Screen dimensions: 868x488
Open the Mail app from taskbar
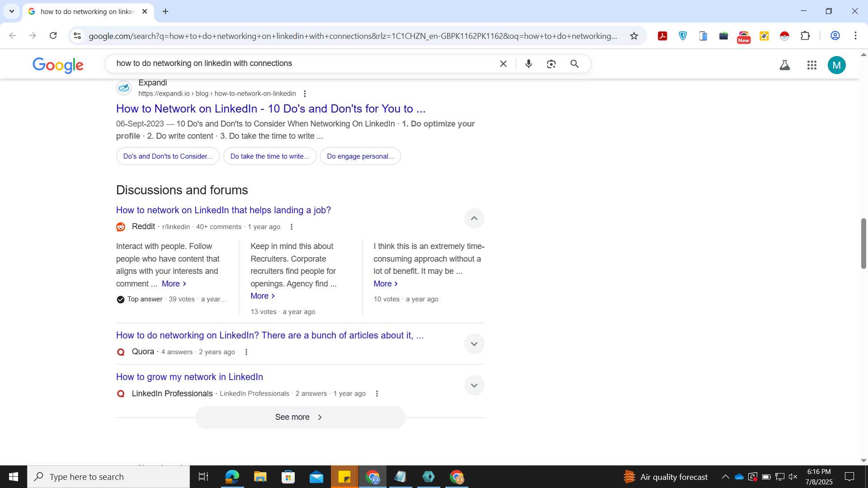[316, 477]
